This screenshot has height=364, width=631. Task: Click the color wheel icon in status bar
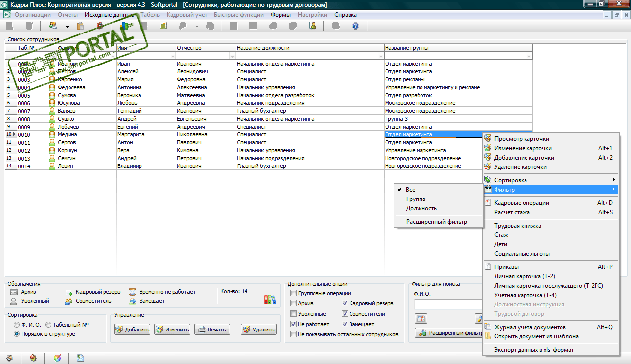(x=57, y=358)
